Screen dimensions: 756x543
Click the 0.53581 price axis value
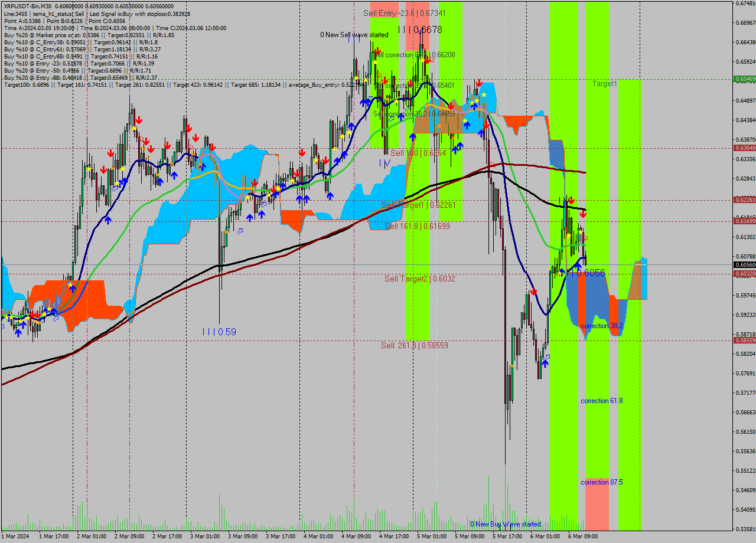tap(745, 529)
